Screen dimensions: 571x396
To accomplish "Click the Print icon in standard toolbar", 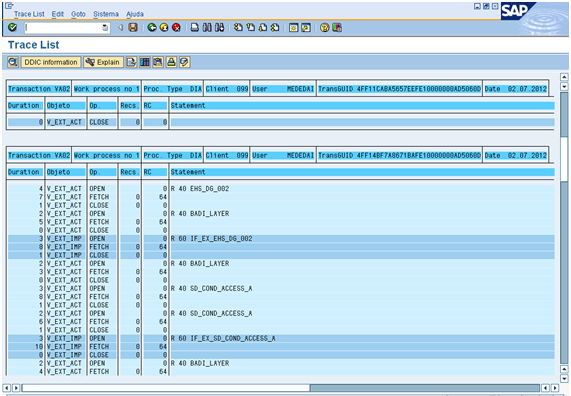I will click(195, 28).
